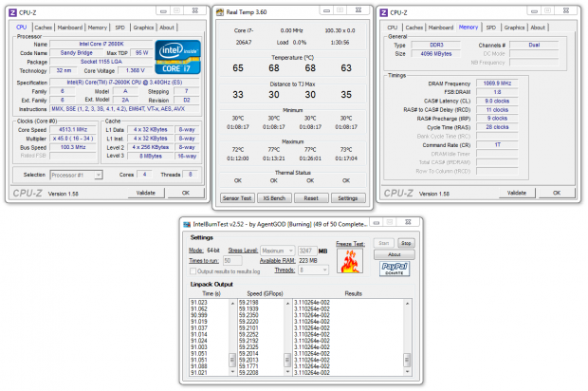The image size is (588, 391).
Task: Click the IntelBurnTest flame Freeze Test image
Action: pyautogui.click(x=350, y=260)
